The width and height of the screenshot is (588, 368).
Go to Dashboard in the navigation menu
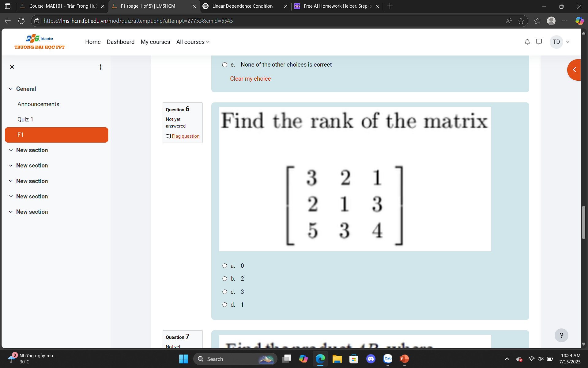(120, 42)
